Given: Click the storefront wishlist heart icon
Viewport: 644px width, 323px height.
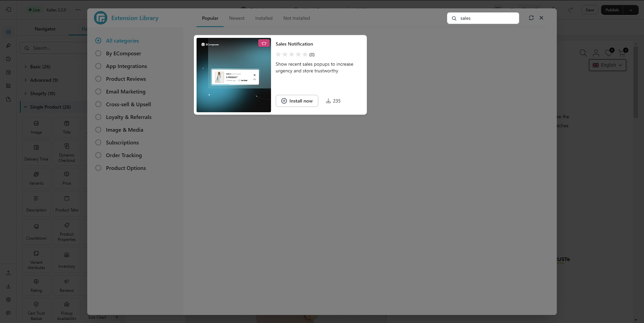Looking at the screenshot, I should tap(609, 53).
